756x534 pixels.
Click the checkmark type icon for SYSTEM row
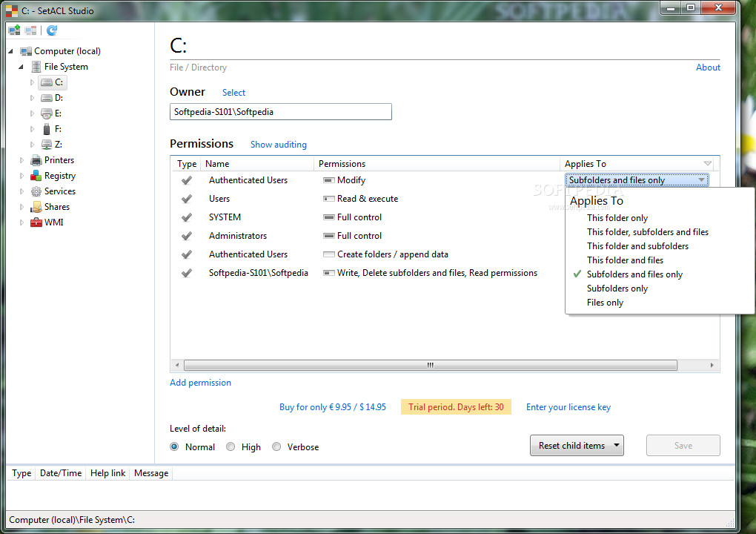[x=187, y=217]
